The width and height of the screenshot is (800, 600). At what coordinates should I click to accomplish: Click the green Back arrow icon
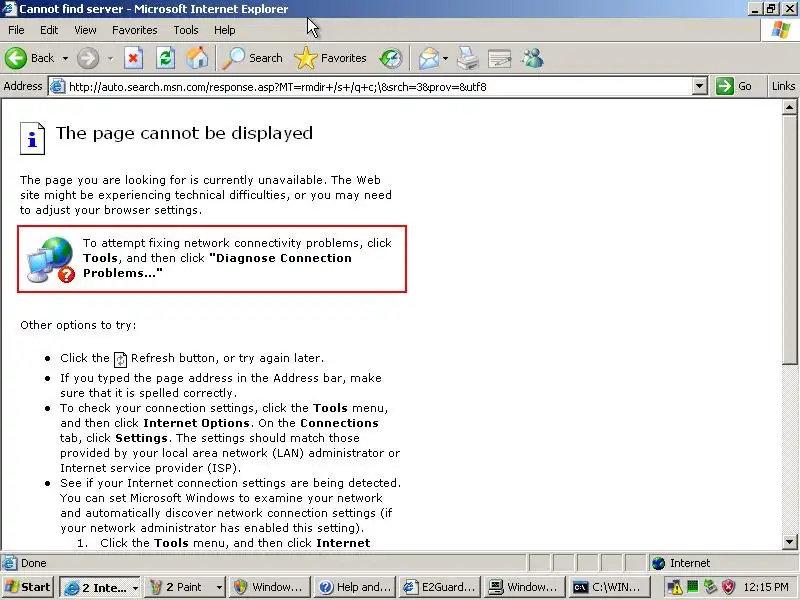pyautogui.click(x=16, y=58)
